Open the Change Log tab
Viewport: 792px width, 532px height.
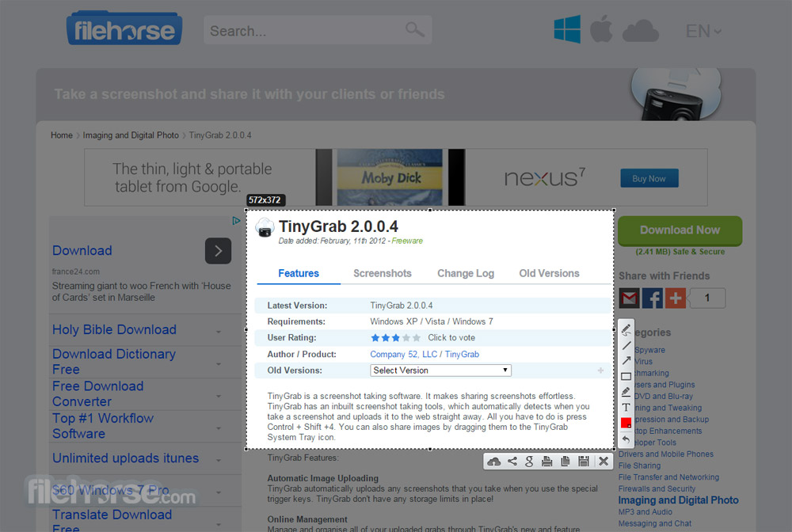point(465,273)
